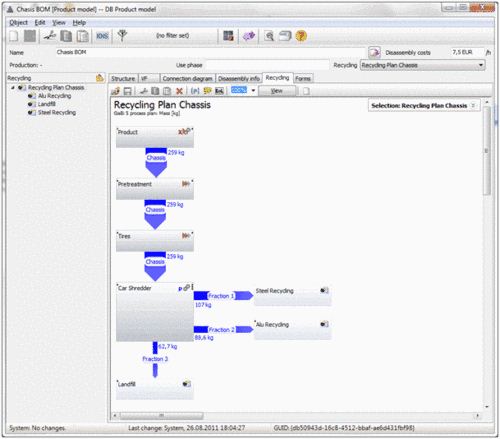Image resolution: width=500 pixels, height=439 pixels.
Task: Click the magnifier Search icon in toolbar
Action: pyautogui.click(x=269, y=36)
